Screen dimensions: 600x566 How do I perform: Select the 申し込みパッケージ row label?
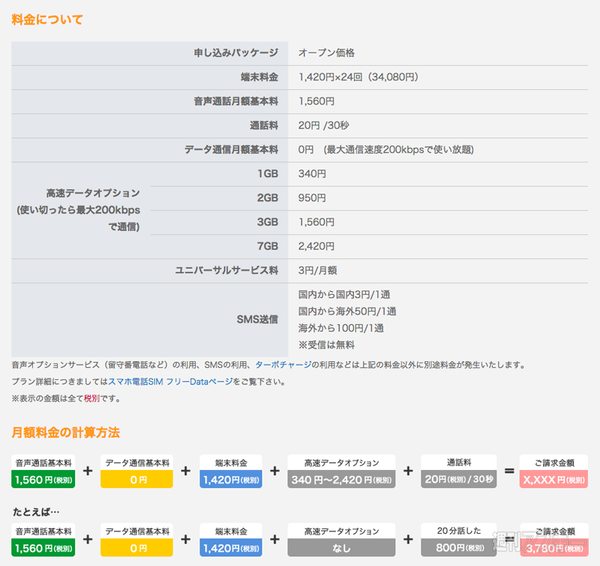tap(236, 53)
